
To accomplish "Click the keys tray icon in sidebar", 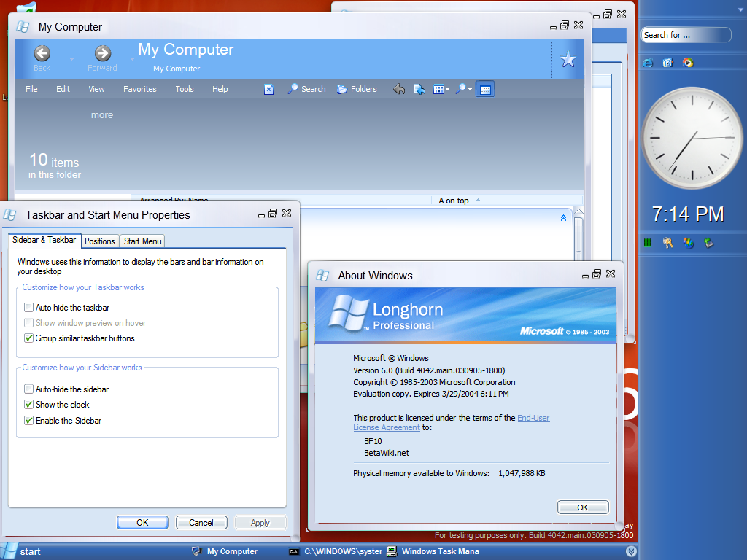I will [x=667, y=243].
